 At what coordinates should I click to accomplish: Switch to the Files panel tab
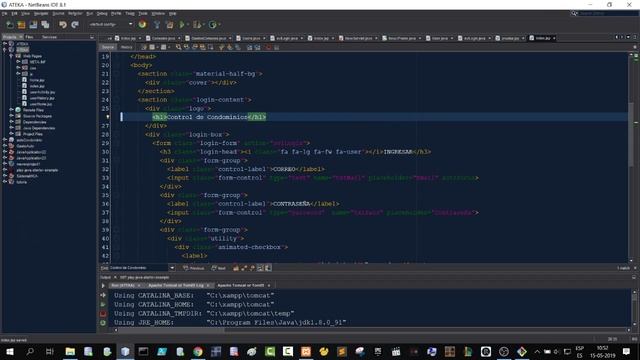pos(29,37)
